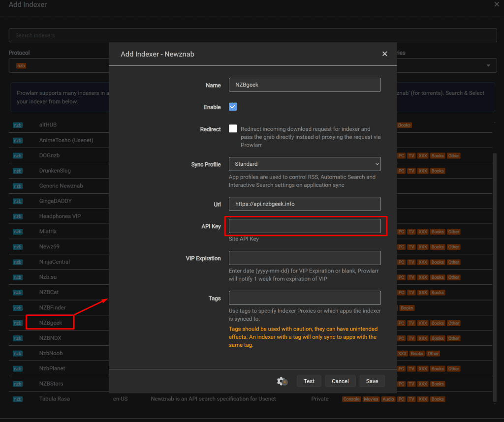Click the advanced settings gear icon

pyautogui.click(x=282, y=381)
